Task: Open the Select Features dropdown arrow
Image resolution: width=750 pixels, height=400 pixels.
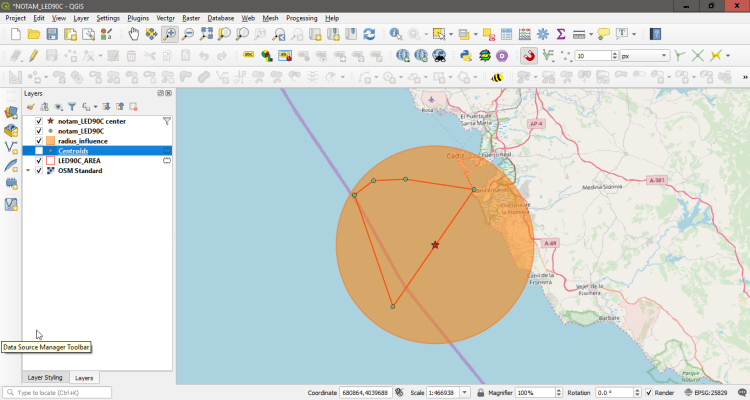Action: tap(451, 34)
